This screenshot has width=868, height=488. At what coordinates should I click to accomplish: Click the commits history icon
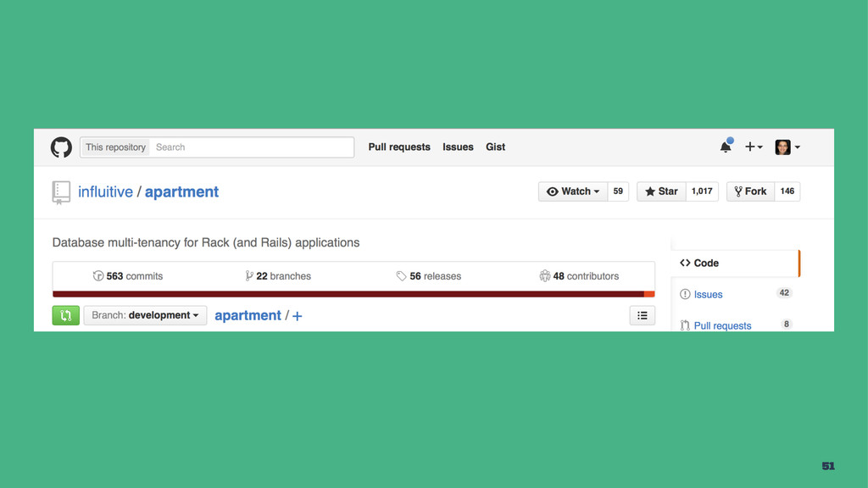98,275
